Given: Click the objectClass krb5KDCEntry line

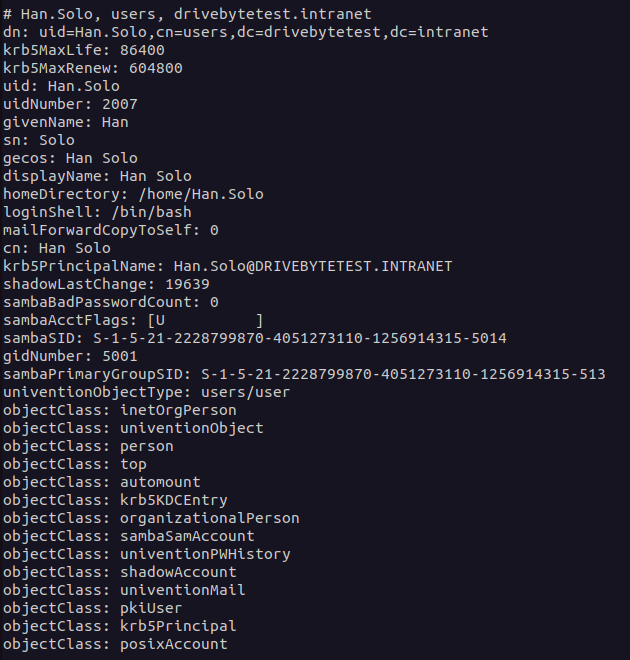Looking at the screenshot, I should pos(115,500).
